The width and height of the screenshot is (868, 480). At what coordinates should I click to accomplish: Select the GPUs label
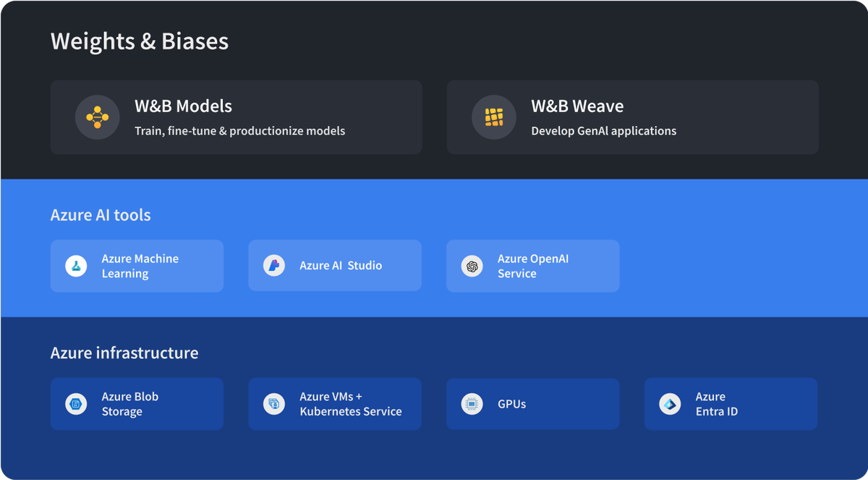click(x=512, y=404)
